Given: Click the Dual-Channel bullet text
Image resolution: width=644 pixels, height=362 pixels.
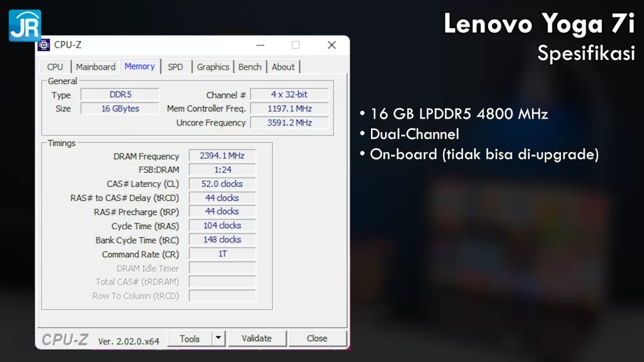Looking at the screenshot, I should 414,135.
